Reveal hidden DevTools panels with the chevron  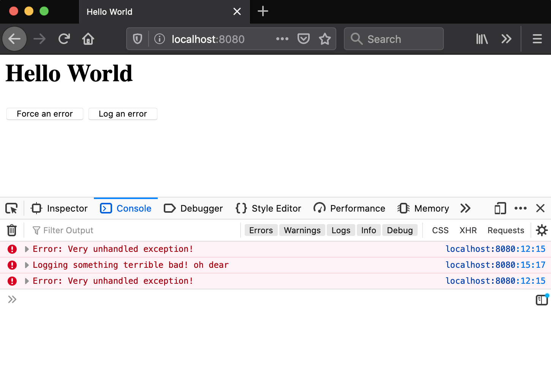tap(465, 208)
